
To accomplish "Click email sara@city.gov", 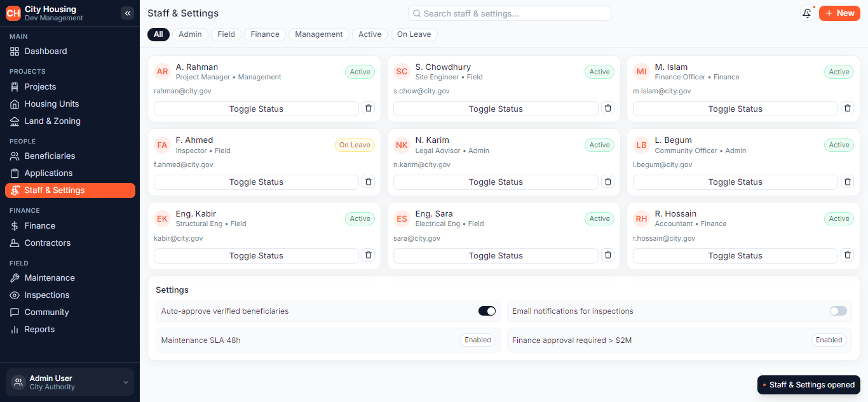I will [x=417, y=239].
